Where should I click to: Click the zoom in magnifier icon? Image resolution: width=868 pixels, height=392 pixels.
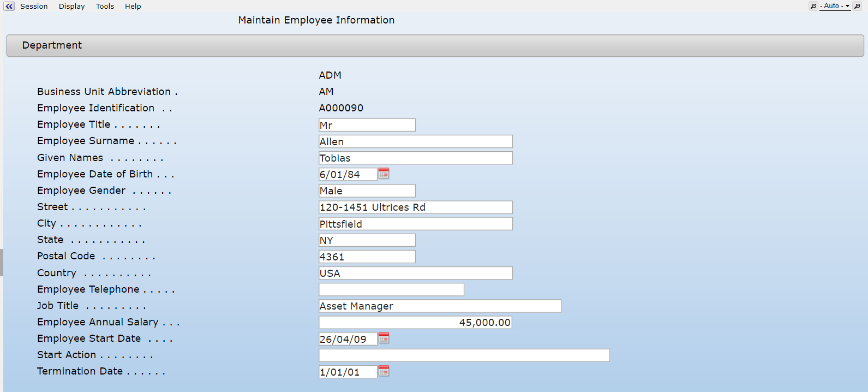click(857, 6)
